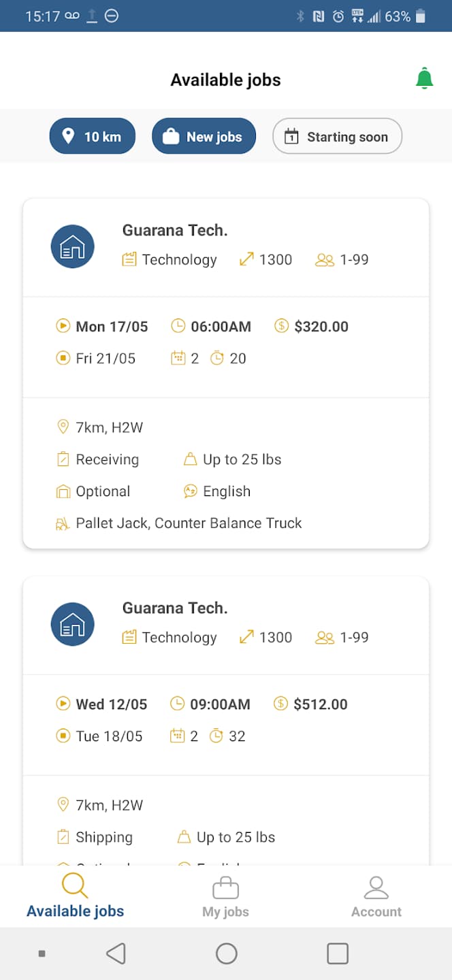452x980 pixels.
Task: Tap the language bubble icon next to English
Action: [190, 491]
